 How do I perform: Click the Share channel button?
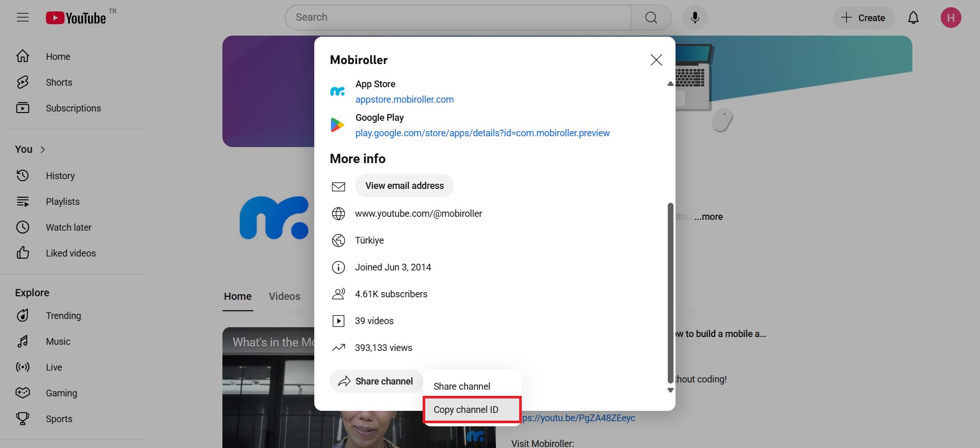[376, 381]
